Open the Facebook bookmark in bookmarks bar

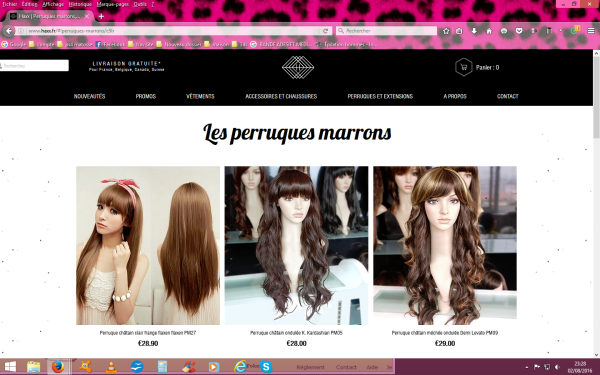110,44
